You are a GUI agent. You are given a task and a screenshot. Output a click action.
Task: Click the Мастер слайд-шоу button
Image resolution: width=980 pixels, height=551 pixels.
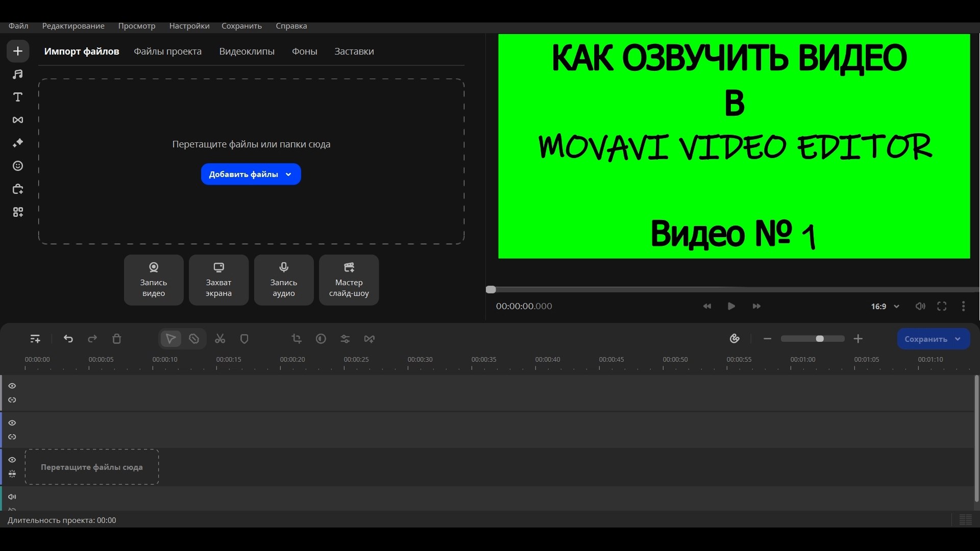click(x=349, y=280)
